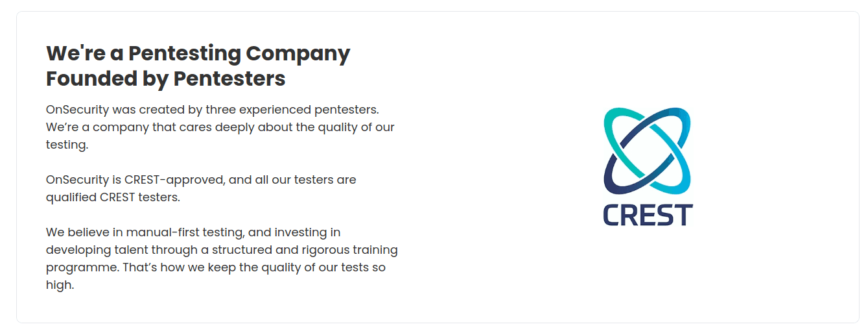Image resolution: width=868 pixels, height=333 pixels.
Task: Click the letter T in the CREST wordmark
Action: [x=684, y=215]
